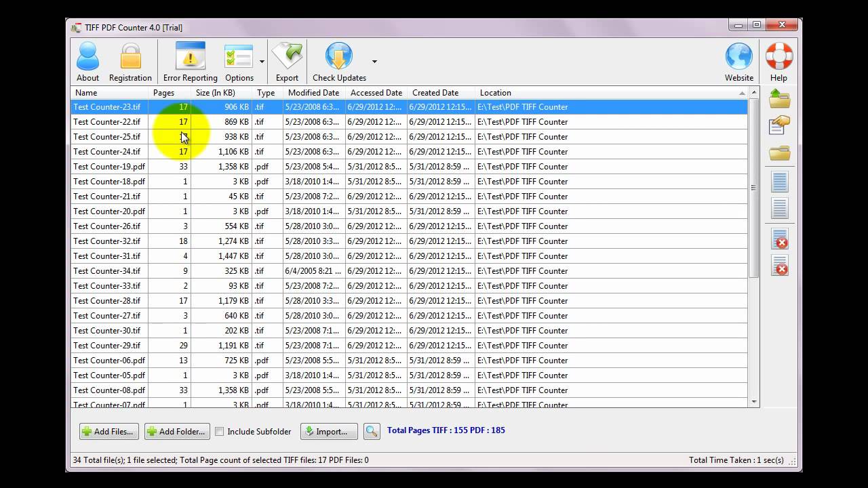Select the Test Counter-21.tif file
868x488 pixels.
click(409, 197)
